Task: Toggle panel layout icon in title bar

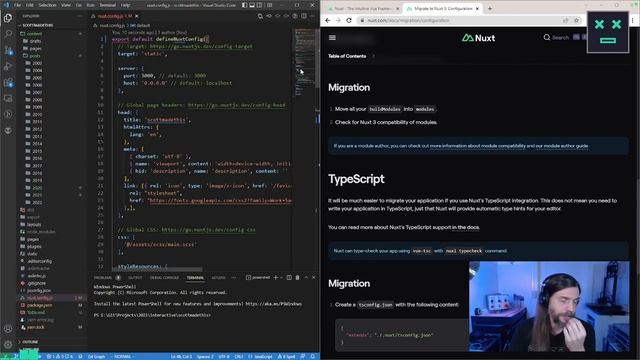Action: 252,5
